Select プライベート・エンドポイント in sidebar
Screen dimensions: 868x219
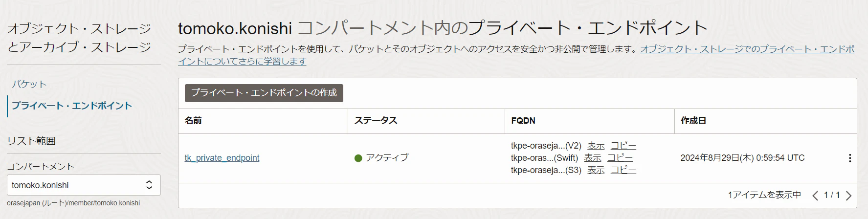[x=72, y=106]
